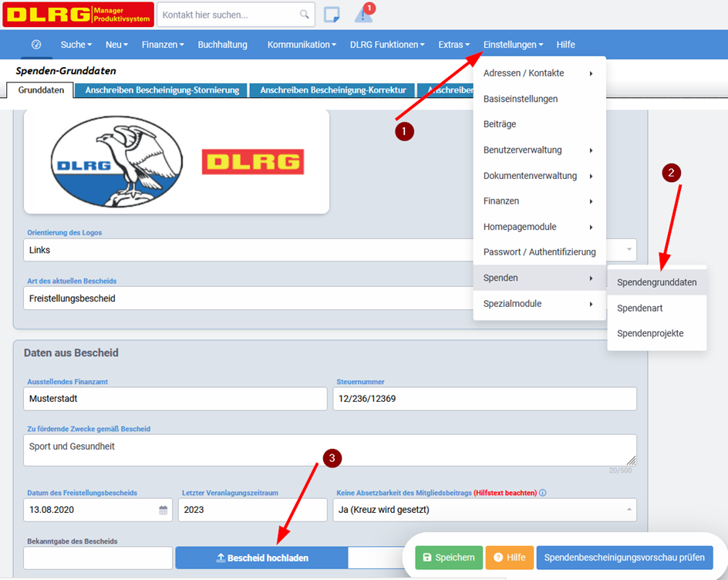Click Spendenbescheinigungsvorschau prüfen button
The width and height of the screenshot is (728, 580).
coord(624,558)
